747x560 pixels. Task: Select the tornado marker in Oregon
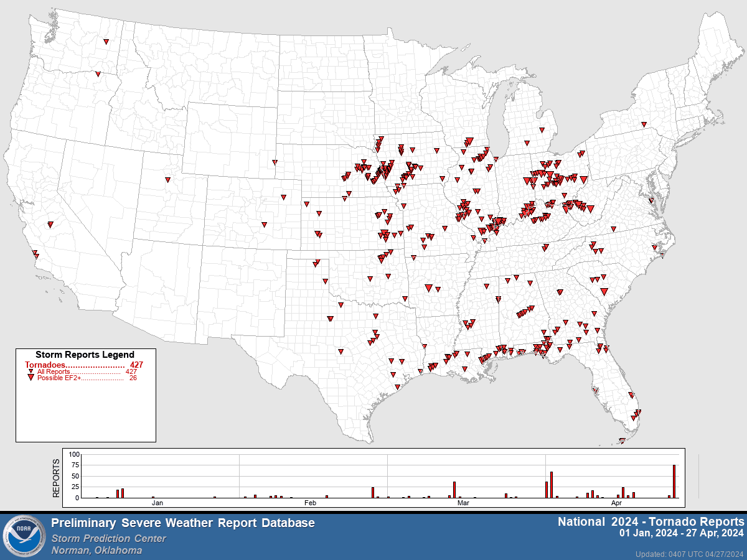(x=98, y=74)
